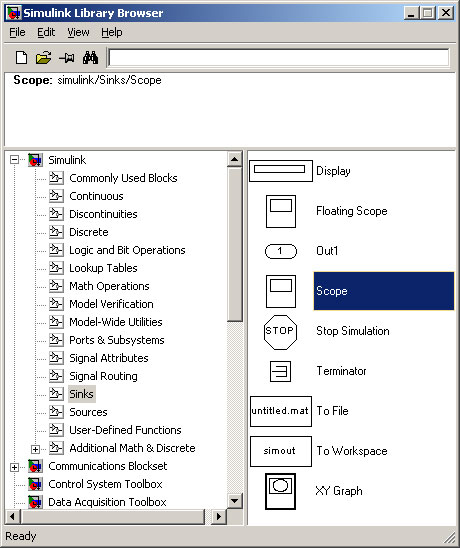The image size is (460, 548).
Task: Toggle the stay-on-top pushpin icon
Action: click(x=66, y=58)
